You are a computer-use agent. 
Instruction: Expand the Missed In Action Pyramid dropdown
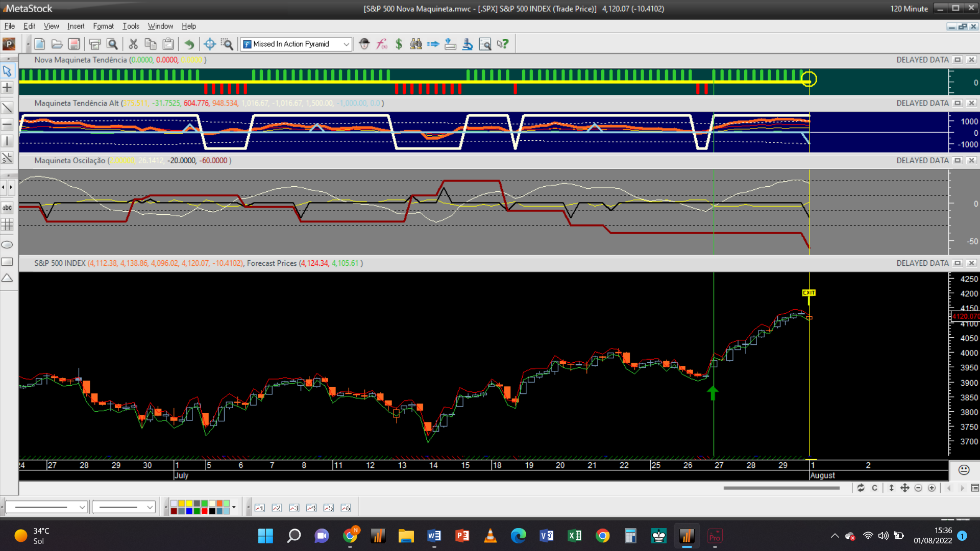click(x=346, y=44)
